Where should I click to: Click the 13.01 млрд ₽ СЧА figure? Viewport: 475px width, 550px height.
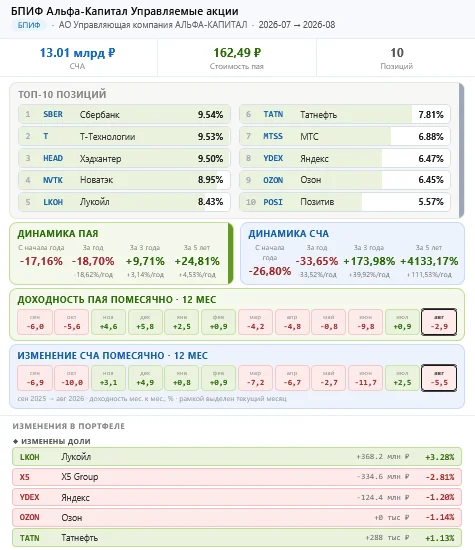(78, 53)
